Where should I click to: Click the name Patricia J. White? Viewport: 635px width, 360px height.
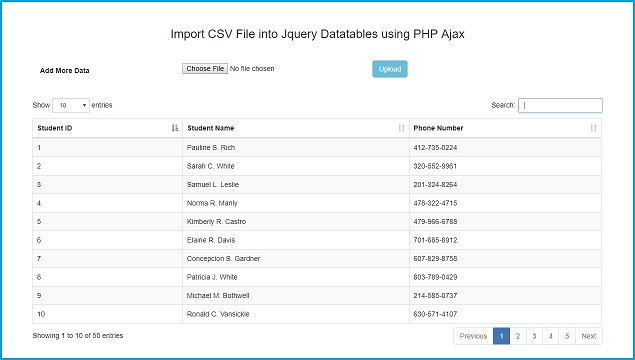(x=212, y=277)
